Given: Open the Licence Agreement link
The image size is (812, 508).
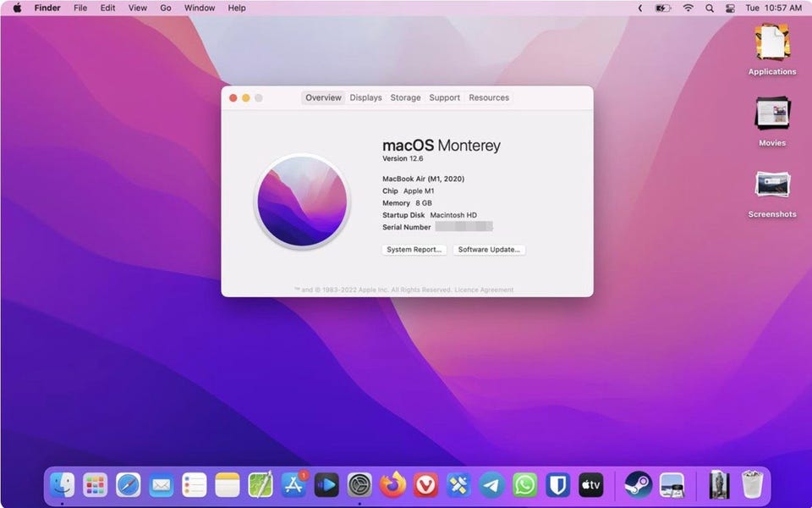Looking at the screenshot, I should pos(484,290).
